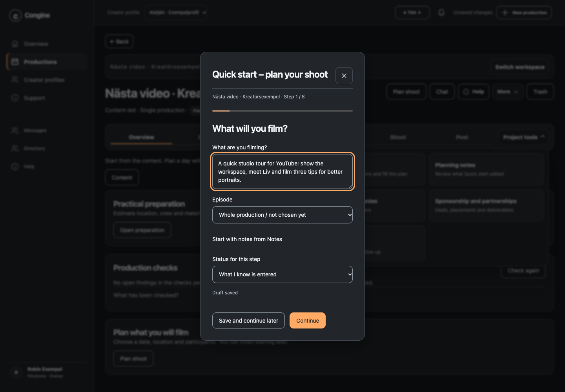The width and height of the screenshot is (565, 392).
Task: Open the Creator profile selector dropdown
Action: click(176, 13)
